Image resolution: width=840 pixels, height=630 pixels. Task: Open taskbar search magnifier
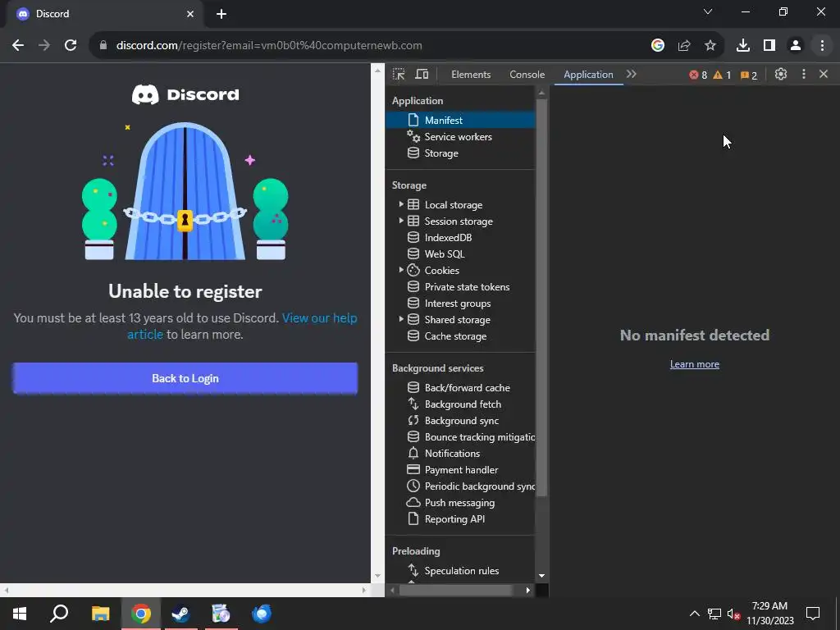(59, 614)
